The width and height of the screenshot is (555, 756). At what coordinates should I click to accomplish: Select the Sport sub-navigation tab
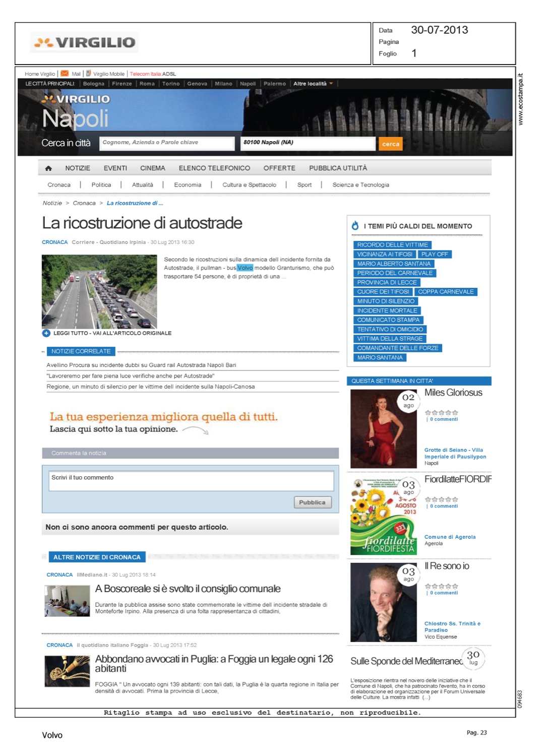pos(304,185)
